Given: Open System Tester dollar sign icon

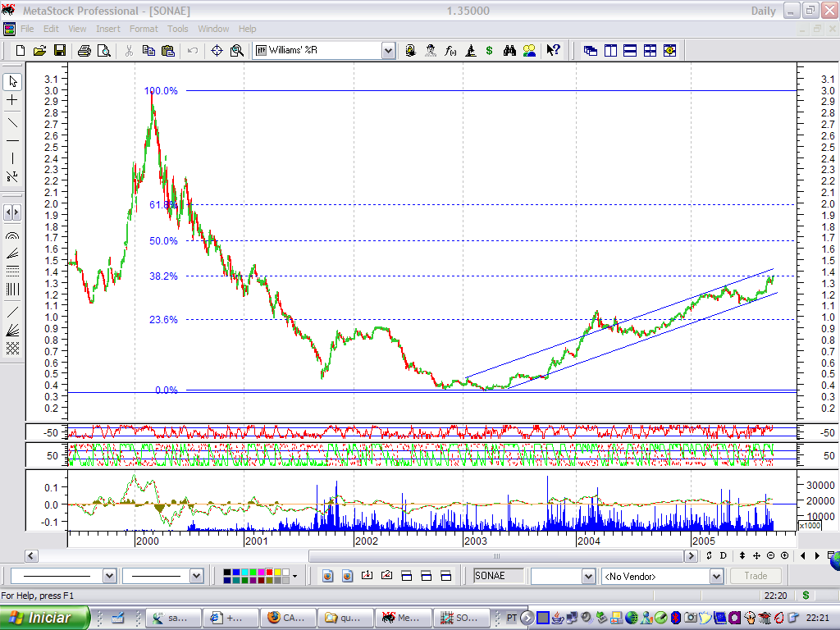Looking at the screenshot, I should pos(489,50).
